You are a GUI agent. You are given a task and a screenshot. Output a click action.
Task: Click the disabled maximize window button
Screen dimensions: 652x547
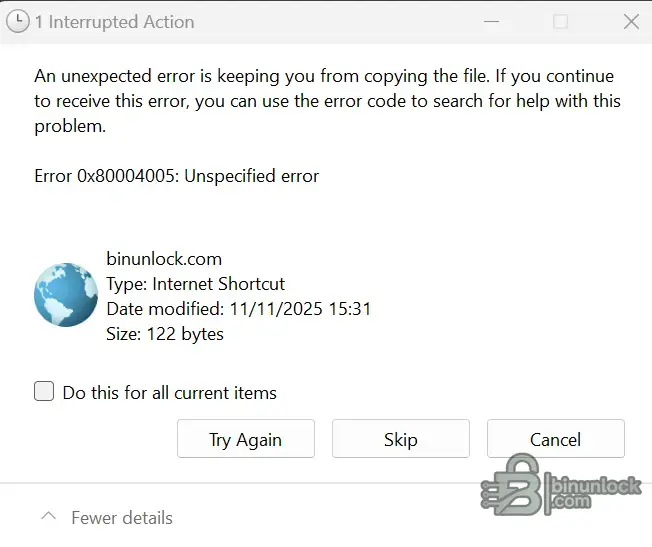tap(560, 21)
